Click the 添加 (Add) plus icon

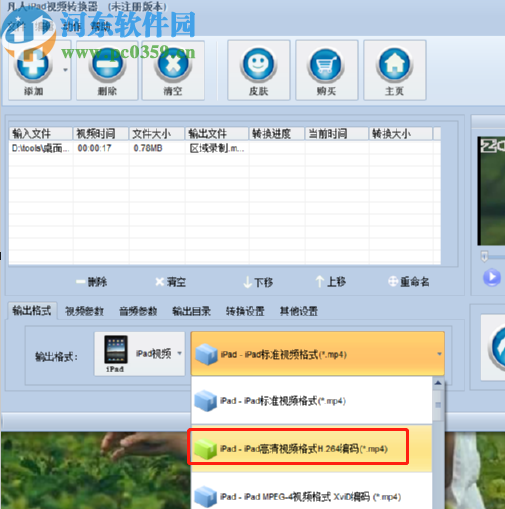pyautogui.click(x=32, y=64)
